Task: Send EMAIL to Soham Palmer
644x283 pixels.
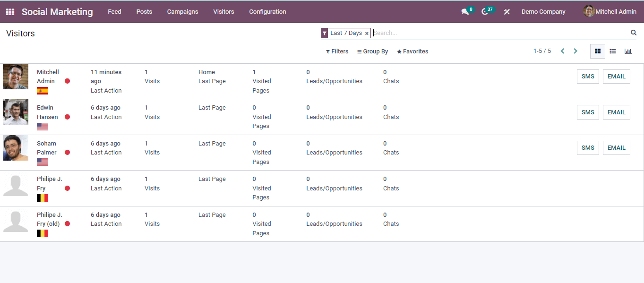Action: pos(616,148)
